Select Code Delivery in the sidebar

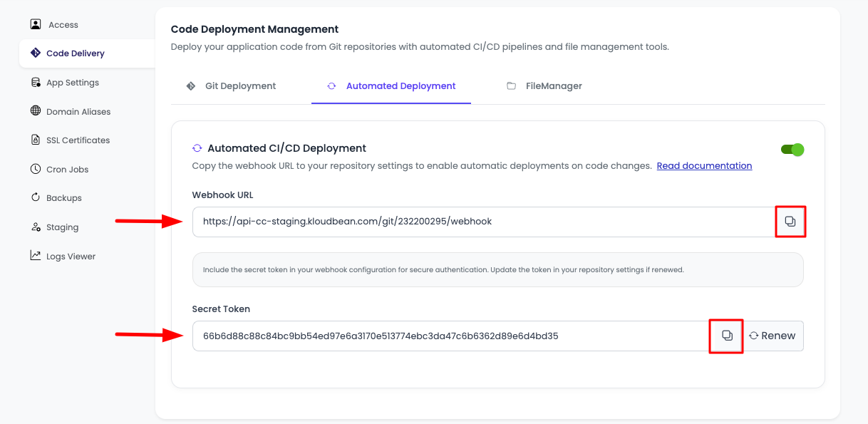pyautogui.click(x=74, y=53)
